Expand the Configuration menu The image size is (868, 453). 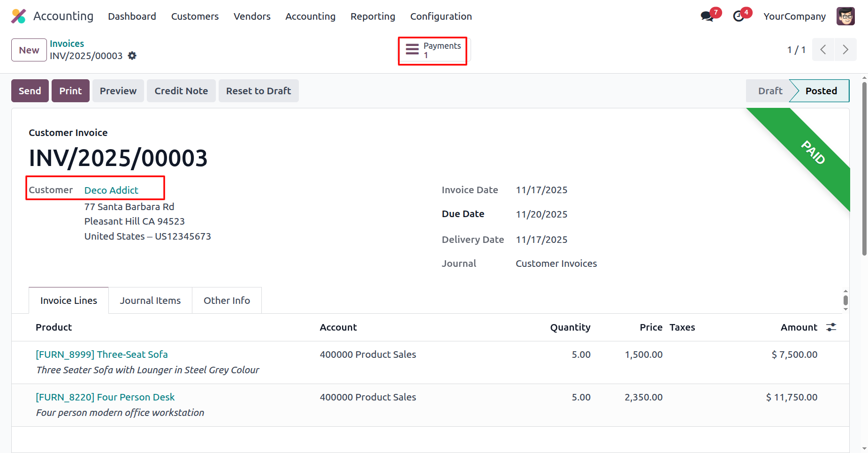[x=441, y=16]
